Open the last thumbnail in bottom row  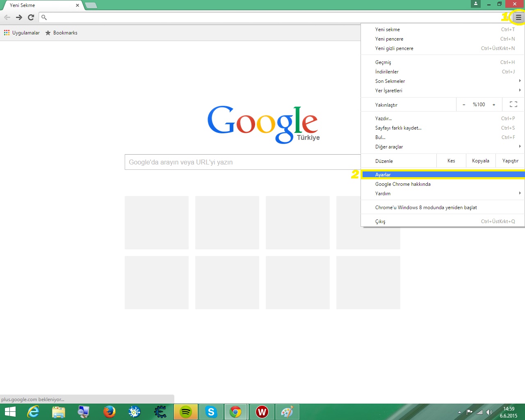pos(368,283)
